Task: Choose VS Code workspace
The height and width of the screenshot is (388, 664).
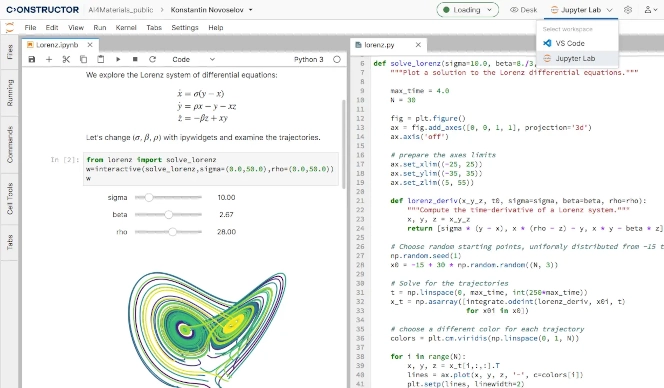Action: pos(577,43)
